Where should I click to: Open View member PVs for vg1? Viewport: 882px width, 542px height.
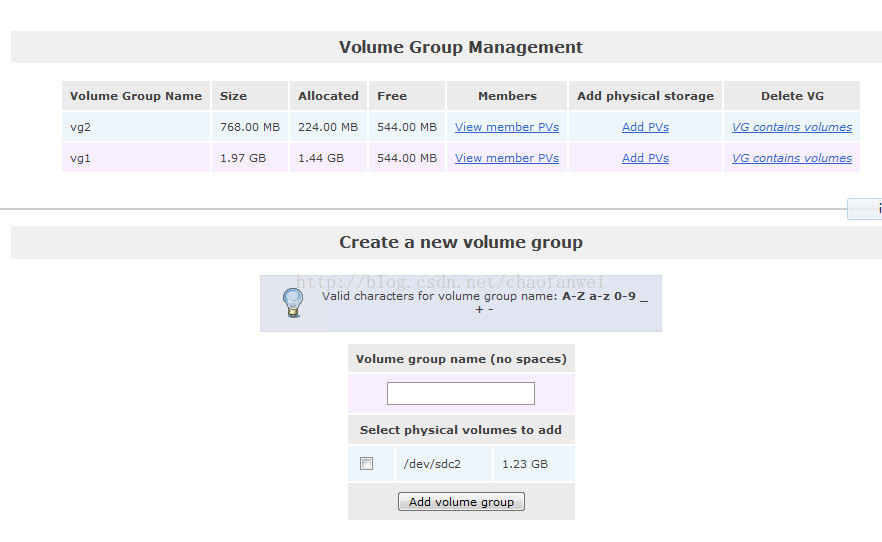tap(506, 158)
